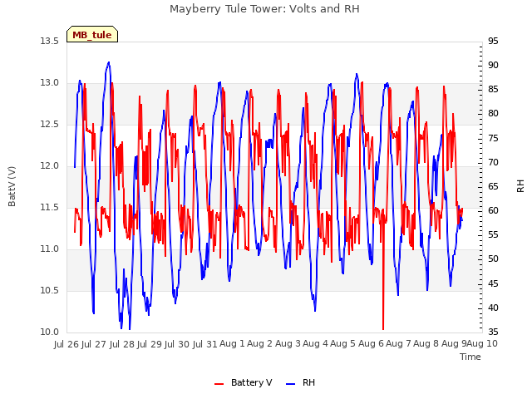Click the 40 right axis tick
The height and width of the screenshot is (399, 532).
493,308
